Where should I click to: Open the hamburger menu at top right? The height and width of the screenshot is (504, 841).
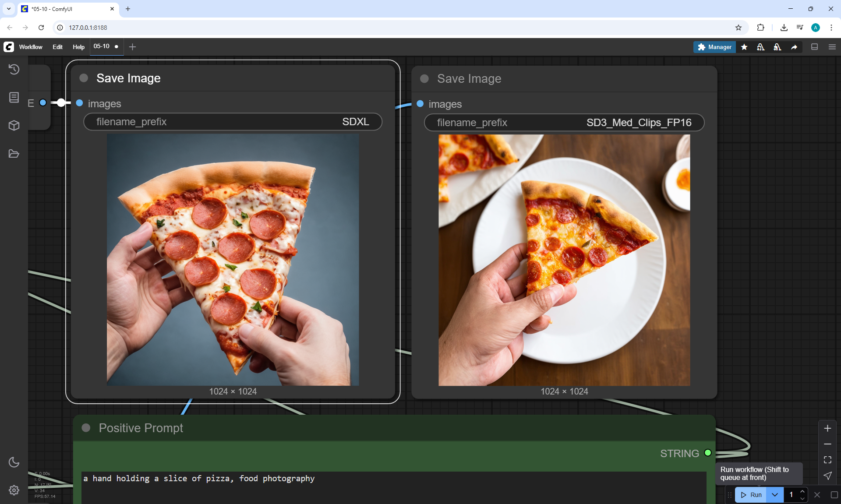(832, 47)
